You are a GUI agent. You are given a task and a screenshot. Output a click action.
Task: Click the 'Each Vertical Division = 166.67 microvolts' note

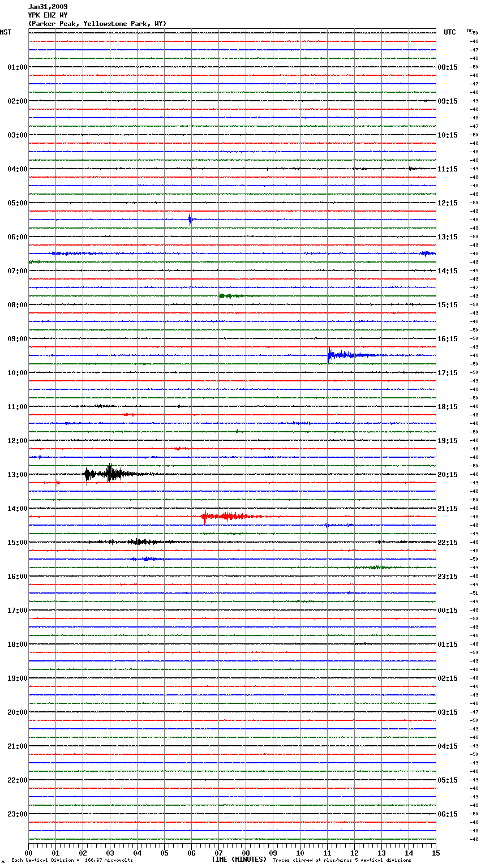72,861
